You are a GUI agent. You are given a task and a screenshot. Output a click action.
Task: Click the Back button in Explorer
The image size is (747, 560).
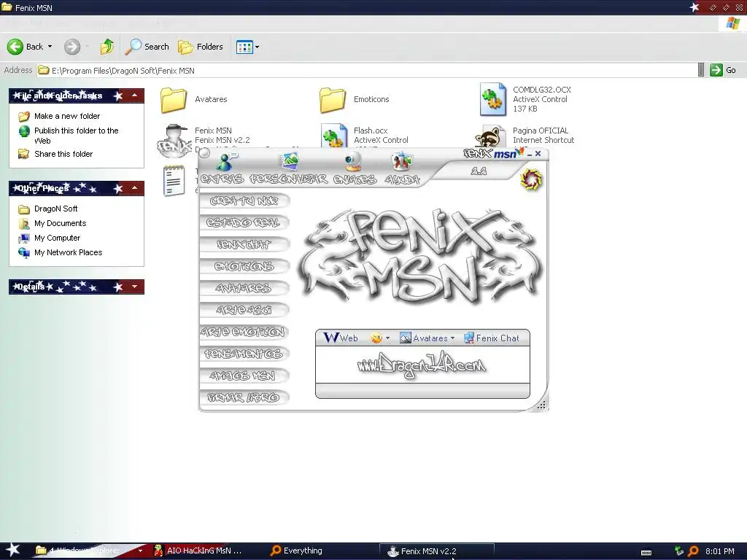point(25,47)
